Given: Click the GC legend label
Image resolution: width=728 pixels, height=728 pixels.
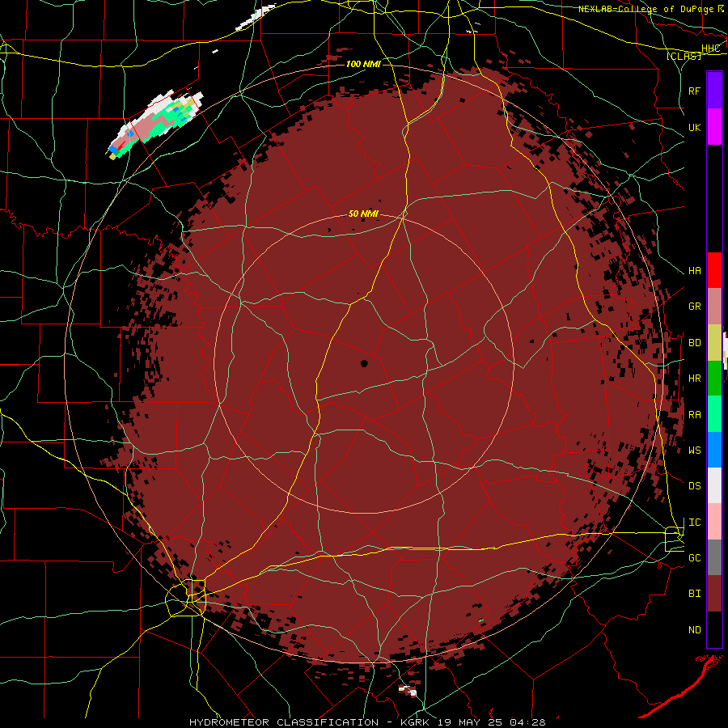Looking at the screenshot, I should point(694,558).
